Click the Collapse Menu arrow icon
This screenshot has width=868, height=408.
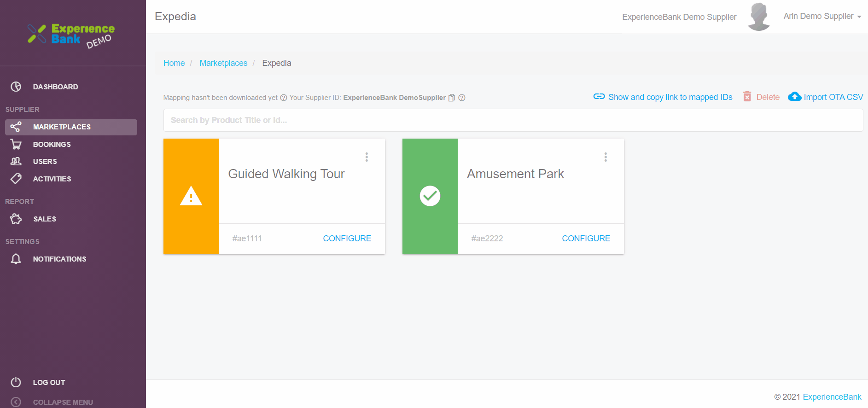[x=16, y=402]
